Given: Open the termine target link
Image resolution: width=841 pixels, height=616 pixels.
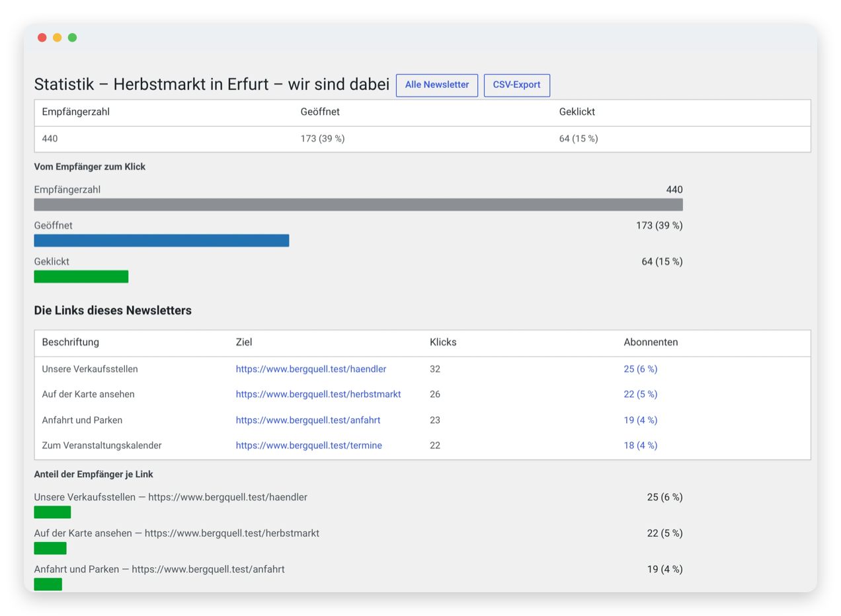Looking at the screenshot, I should [309, 445].
